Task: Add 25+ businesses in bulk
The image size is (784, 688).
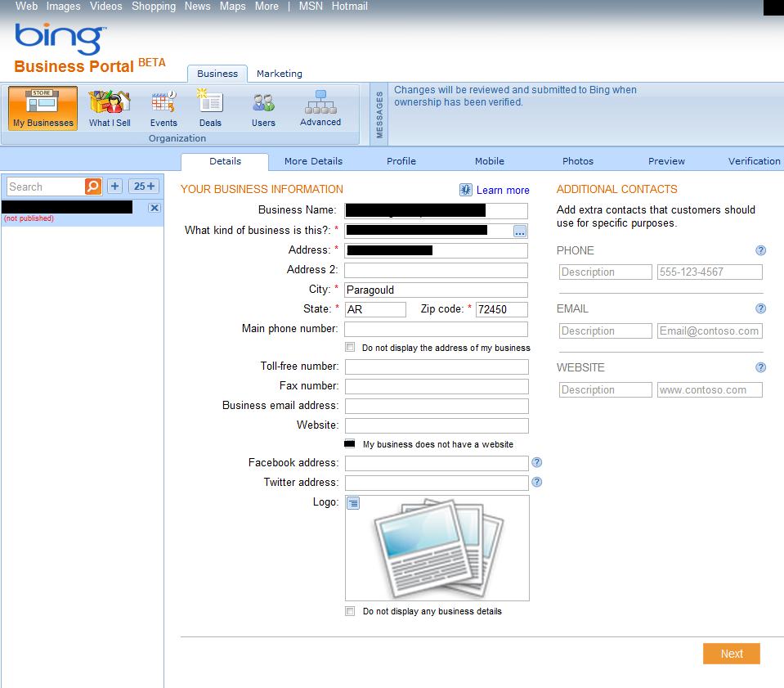Action: pos(144,187)
